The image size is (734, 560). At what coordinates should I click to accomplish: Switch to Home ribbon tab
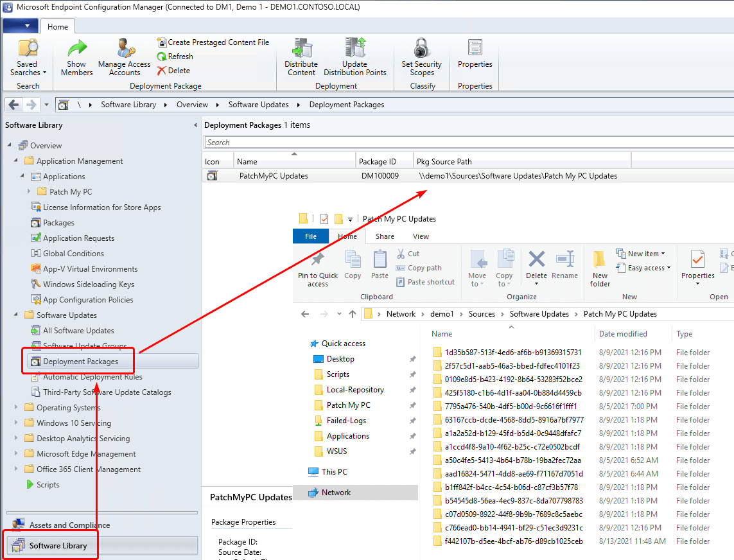(x=58, y=27)
